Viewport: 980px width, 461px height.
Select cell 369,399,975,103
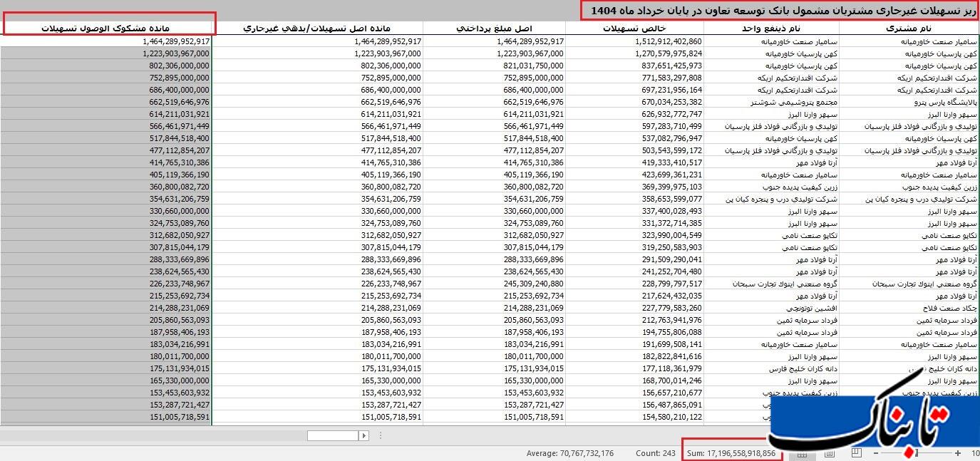point(635,187)
